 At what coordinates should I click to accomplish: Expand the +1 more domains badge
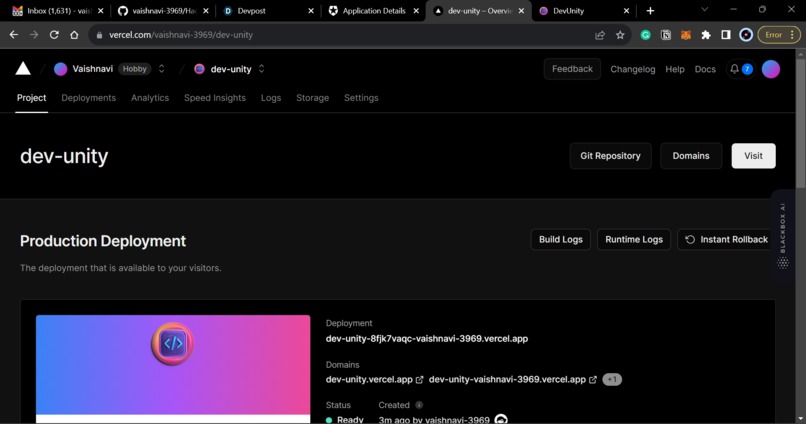coord(612,379)
